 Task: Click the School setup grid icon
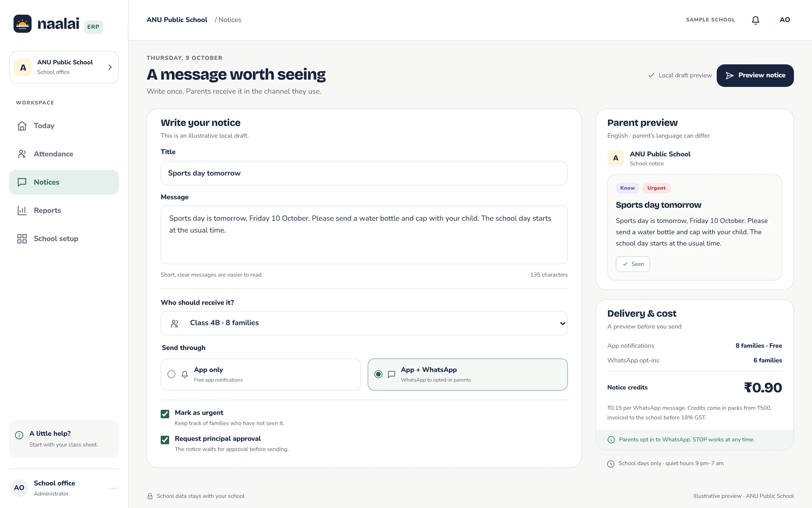(22, 238)
